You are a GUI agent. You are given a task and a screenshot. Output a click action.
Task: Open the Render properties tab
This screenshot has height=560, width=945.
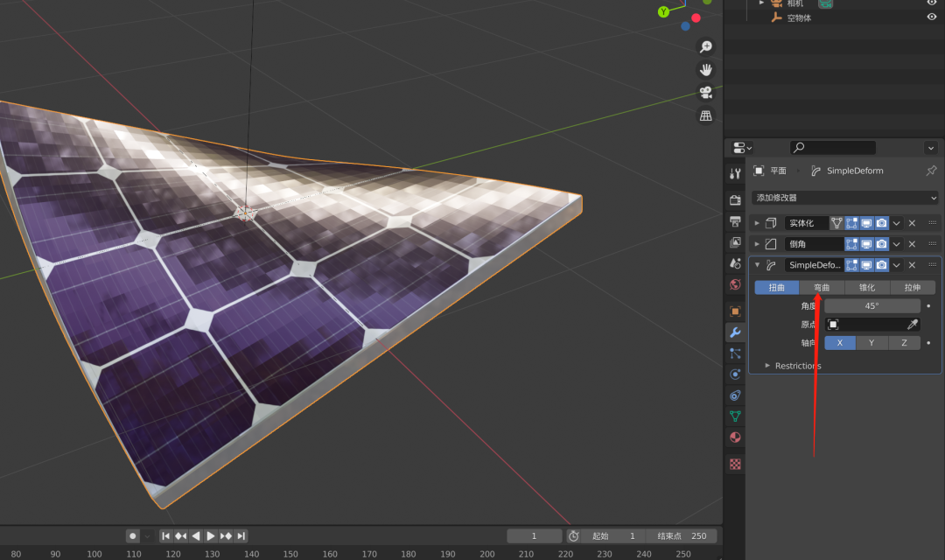[735, 199]
